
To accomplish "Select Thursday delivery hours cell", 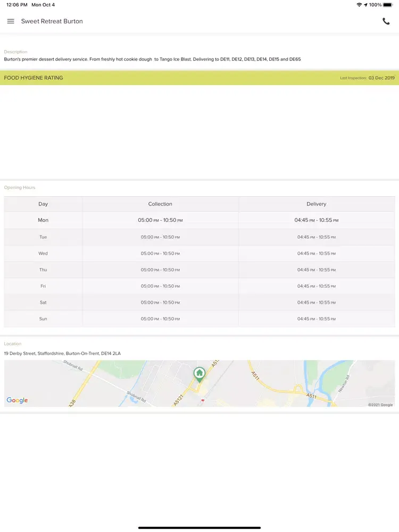I will [x=317, y=270].
